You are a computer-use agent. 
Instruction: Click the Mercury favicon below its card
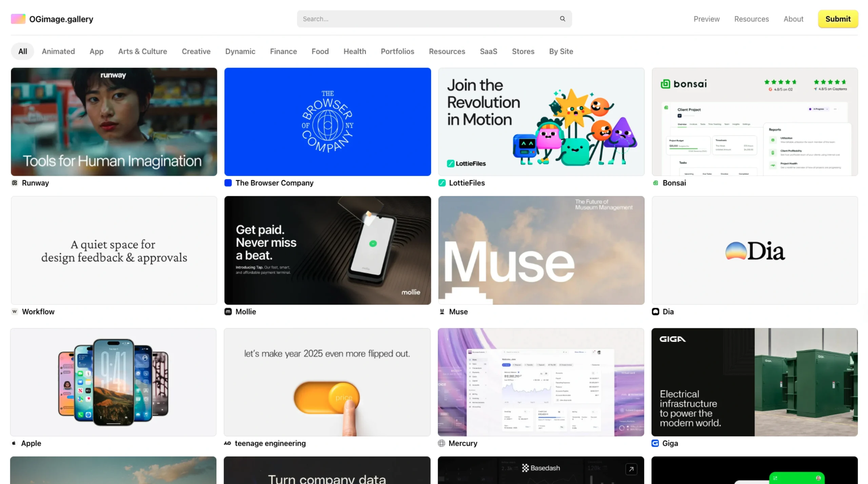[441, 443]
